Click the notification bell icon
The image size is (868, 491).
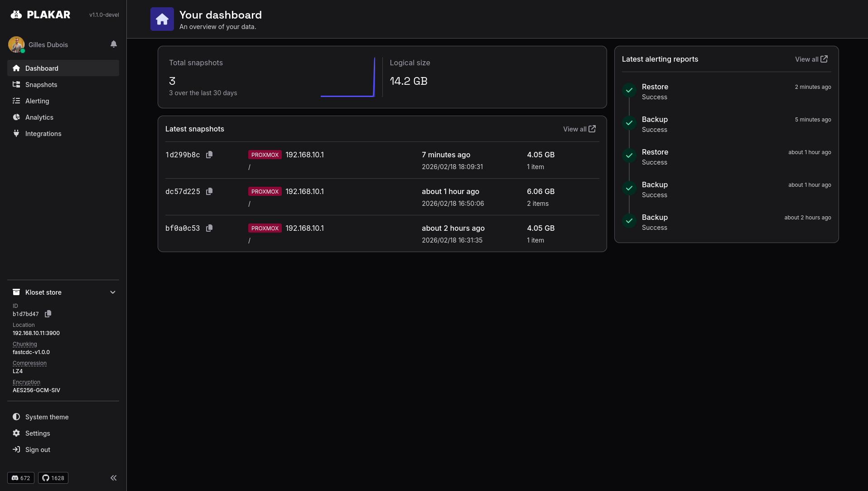[114, 44]
